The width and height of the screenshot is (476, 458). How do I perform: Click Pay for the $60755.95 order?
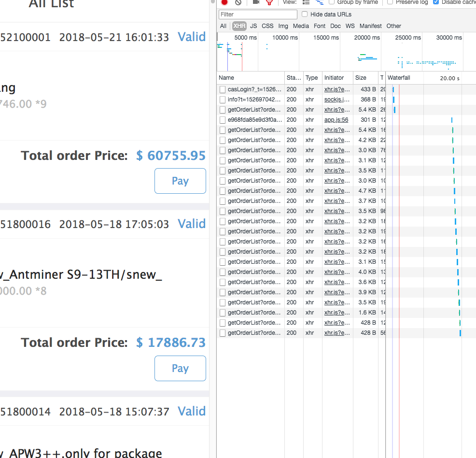coord(180,181)
